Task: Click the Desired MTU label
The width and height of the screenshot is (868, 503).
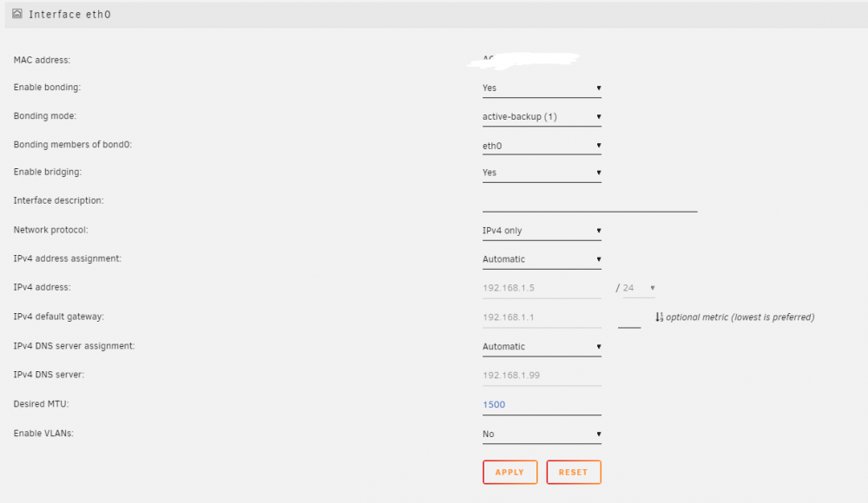Action: pos(41,404)
